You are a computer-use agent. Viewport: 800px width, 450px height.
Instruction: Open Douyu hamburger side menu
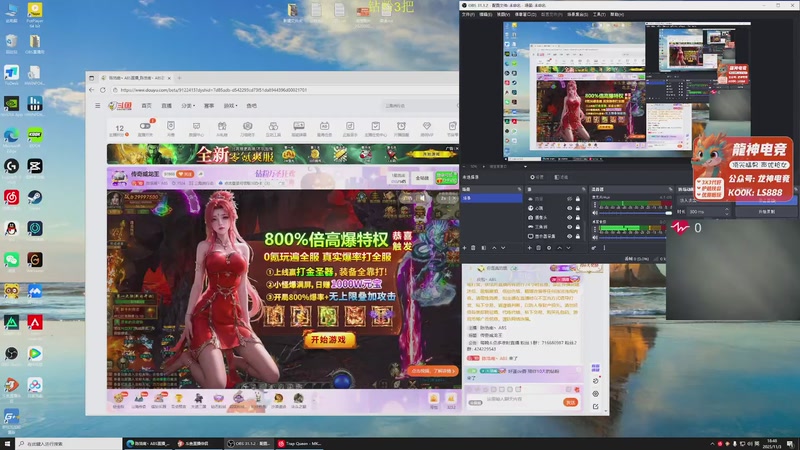click(97, 106)
